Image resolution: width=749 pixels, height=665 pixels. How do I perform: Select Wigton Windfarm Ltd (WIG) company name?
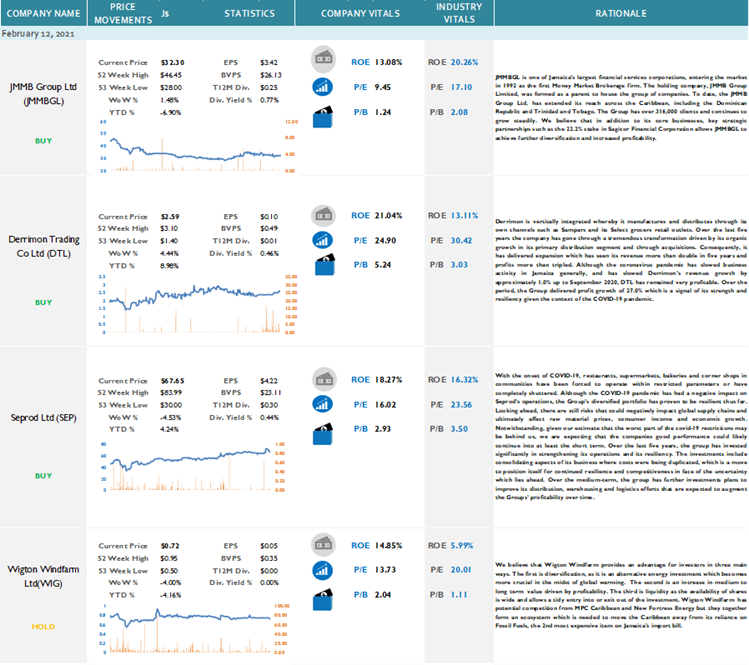tap(43, 576)
